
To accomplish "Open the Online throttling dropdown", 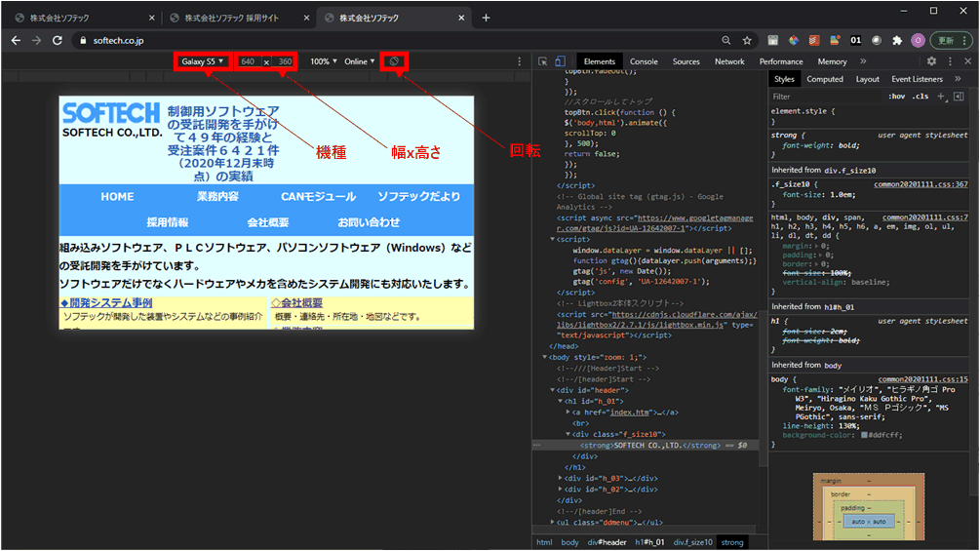I will [360, 61].
